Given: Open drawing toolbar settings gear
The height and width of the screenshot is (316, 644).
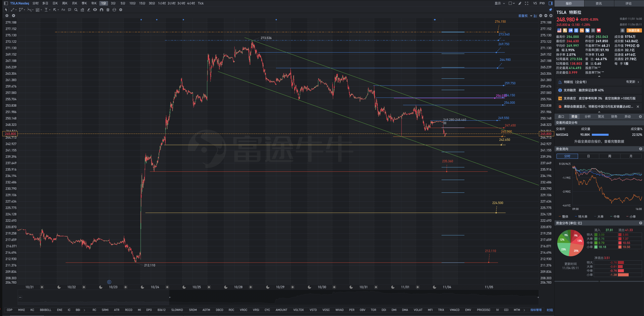Looking at the screenshot, I should [121, 10].
